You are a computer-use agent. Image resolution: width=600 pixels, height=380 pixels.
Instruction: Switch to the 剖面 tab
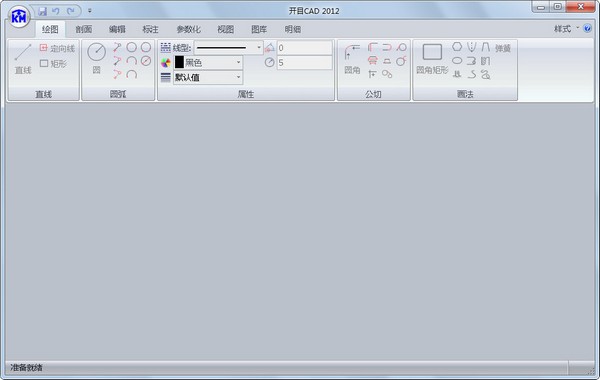tap(83, 29)
